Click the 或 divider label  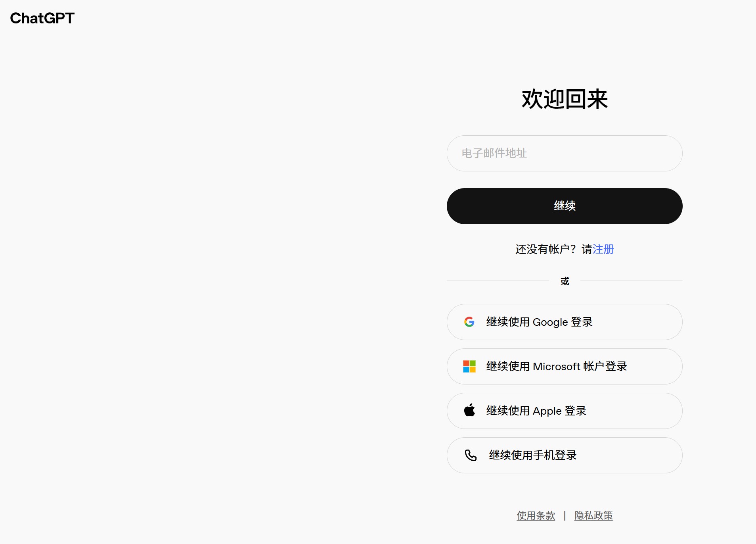coord(565,281)
